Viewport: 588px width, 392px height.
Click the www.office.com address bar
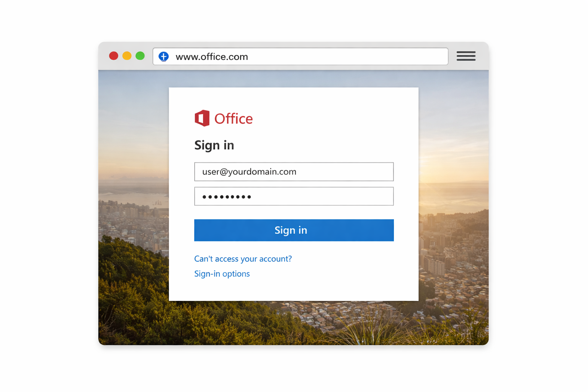pyautogui.click(x=301, y=57)
